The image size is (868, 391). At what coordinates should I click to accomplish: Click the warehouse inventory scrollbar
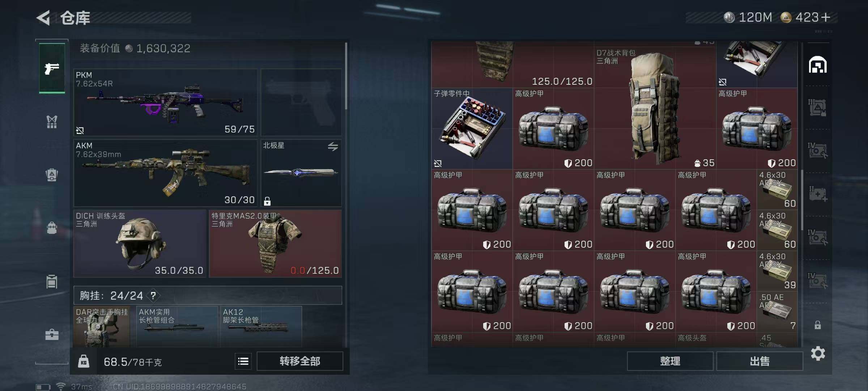pos(802,200)
